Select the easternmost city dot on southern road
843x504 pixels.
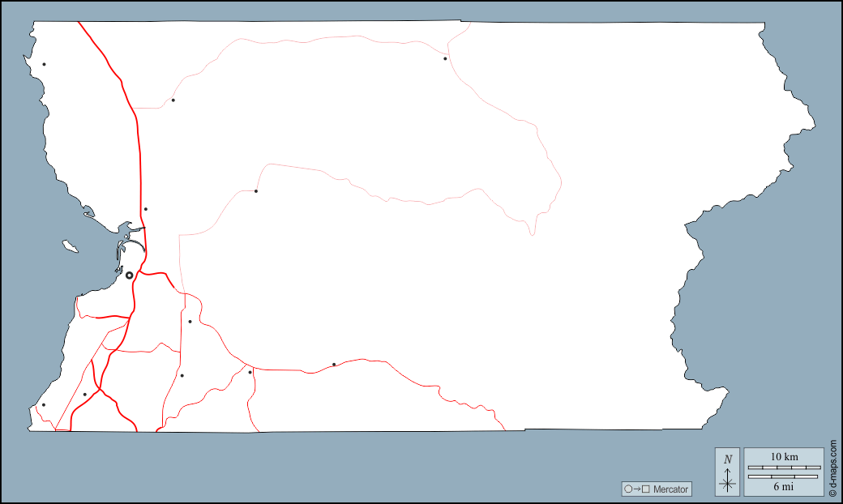point(334,365)
